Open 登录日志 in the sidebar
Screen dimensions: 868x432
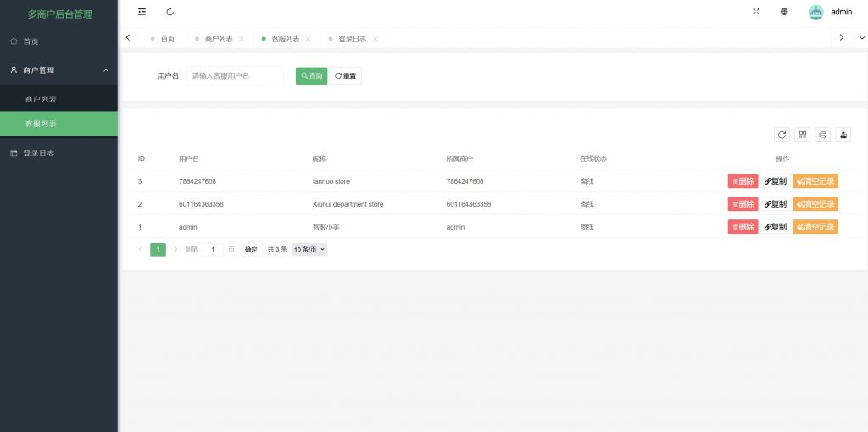point(58,153)
